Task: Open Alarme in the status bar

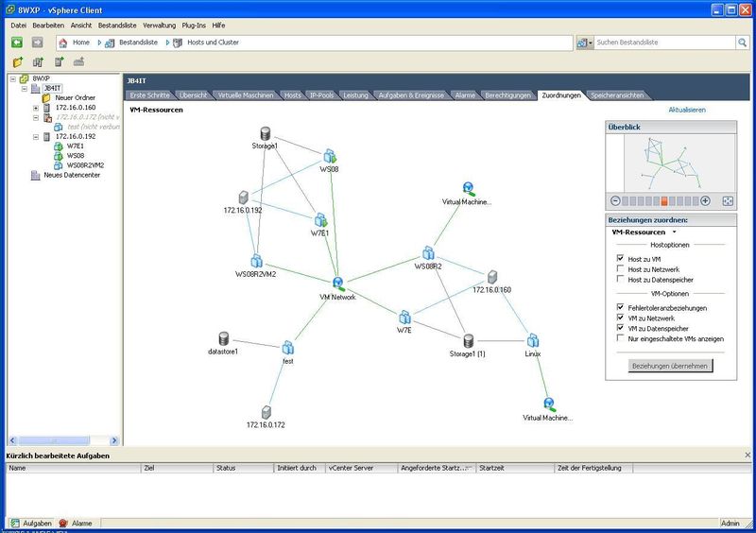Action: (76, 523)
